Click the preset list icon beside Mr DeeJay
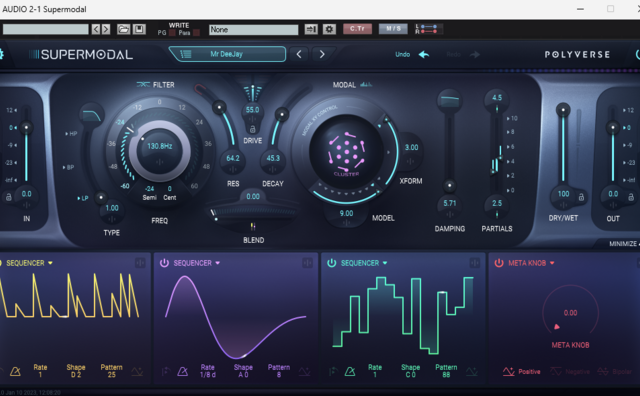This screenshot has width=640, height=396. click(186, 54)
